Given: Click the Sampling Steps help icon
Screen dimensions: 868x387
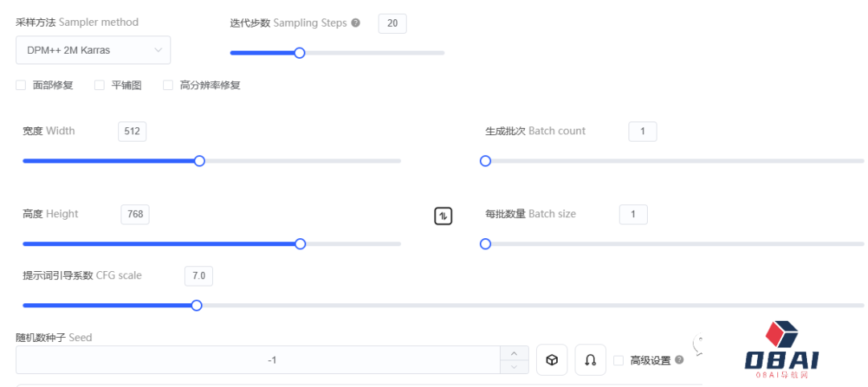Looking at the screenshot, I should pyautogui.click(x=356, y=23).
